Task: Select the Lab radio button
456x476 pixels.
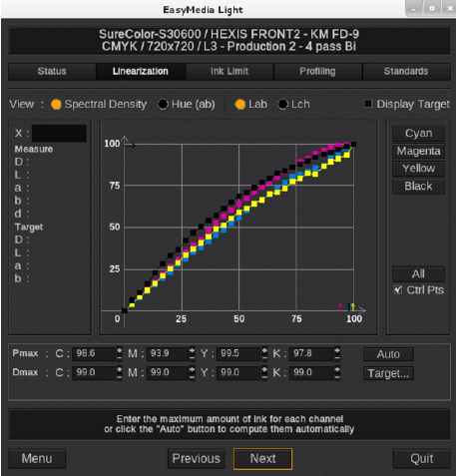Action: [240, 105]
